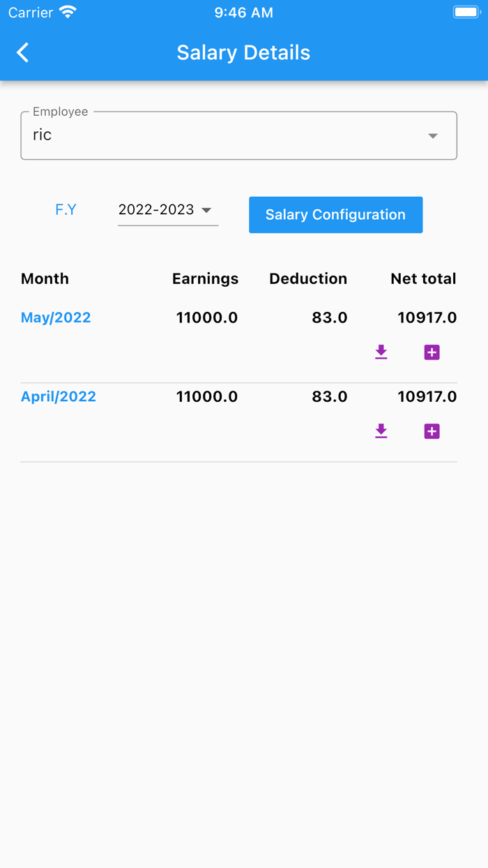Open the May/2022 salary details
Screen dimensions: 488x868
55,317
